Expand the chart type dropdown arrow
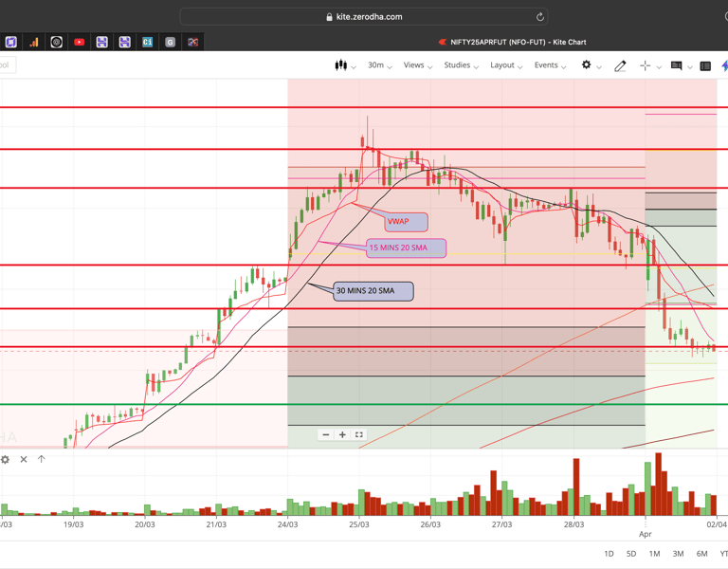 [354, 67]
